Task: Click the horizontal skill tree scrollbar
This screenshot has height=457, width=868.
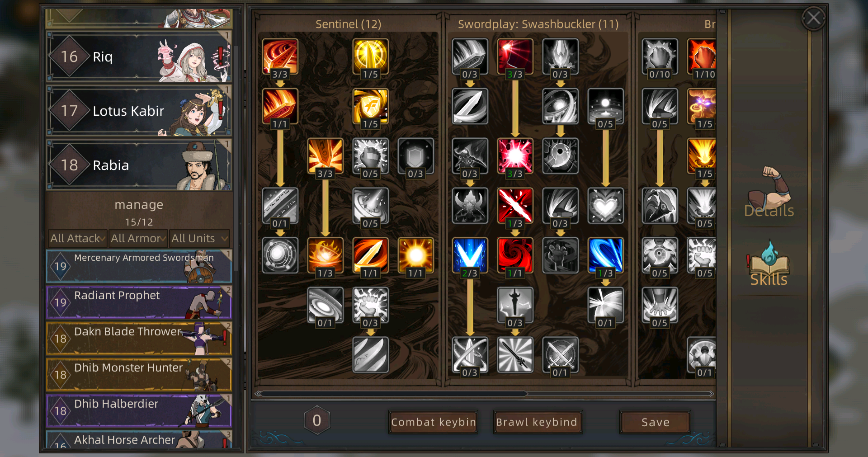Action: tap(485, 394)
